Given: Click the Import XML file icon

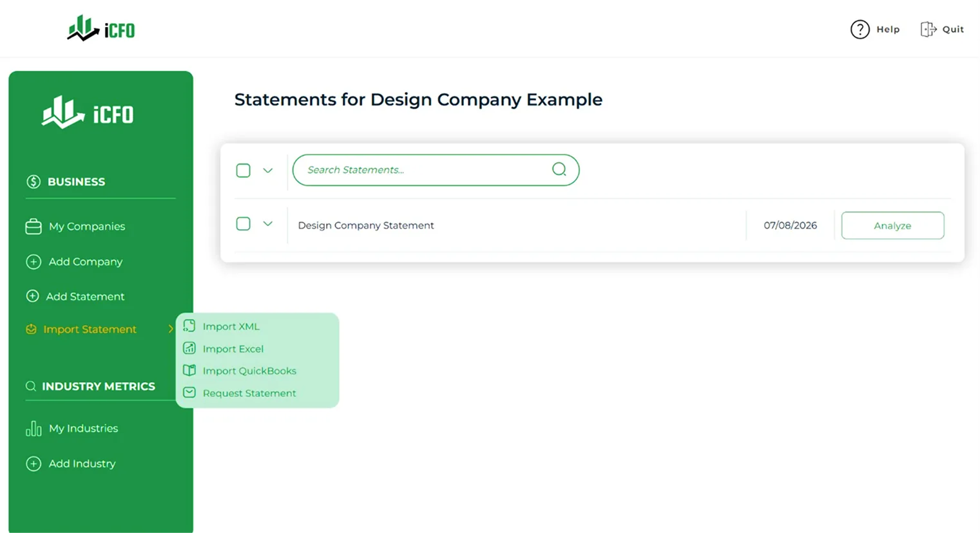Looking at the screenshot, I should 189,326.
